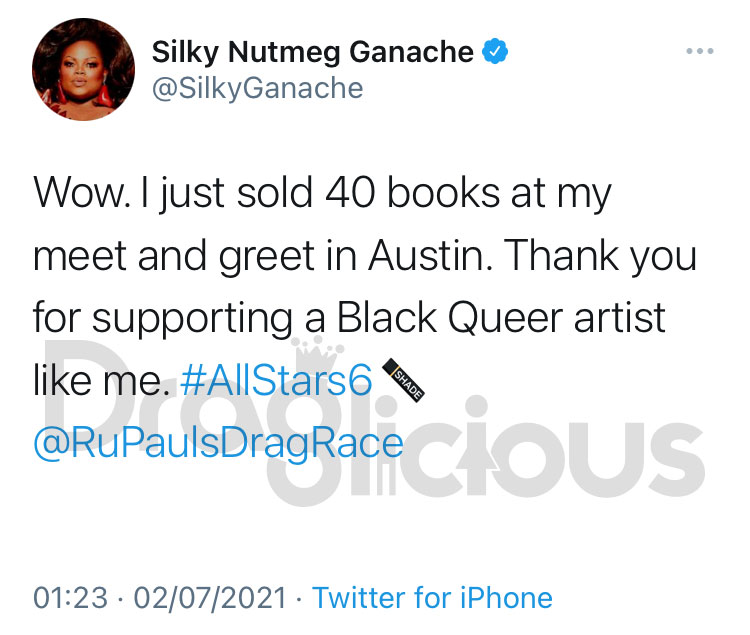This screenshot has width=750, height=635.
Task: Click the crown icon in the watermark
Action: [x=318, y=350]
